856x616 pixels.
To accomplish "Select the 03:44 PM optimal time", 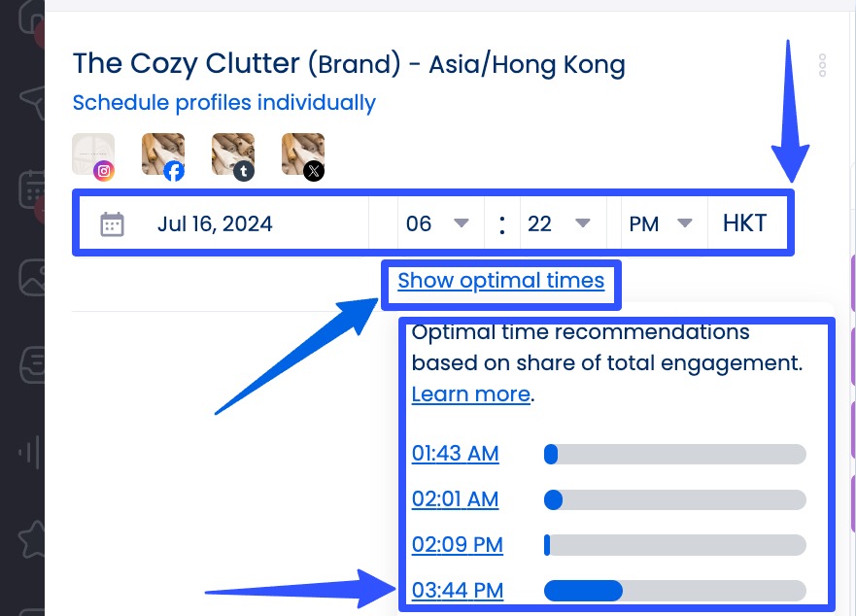I will (x=457, y=591).
